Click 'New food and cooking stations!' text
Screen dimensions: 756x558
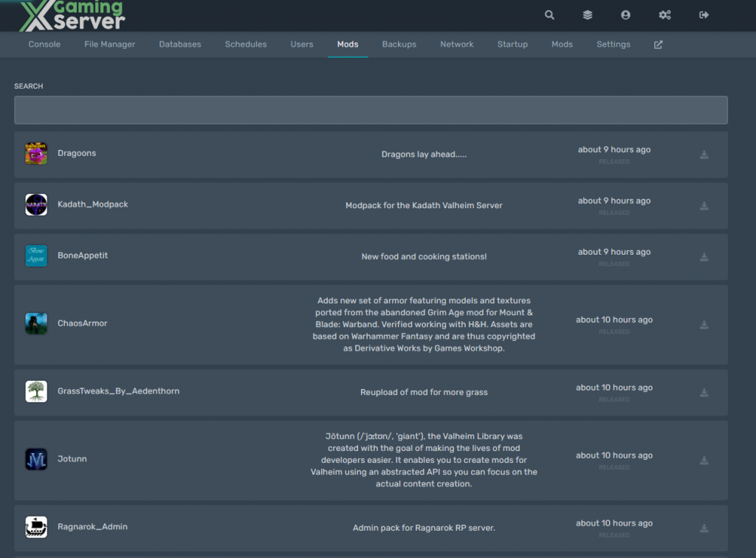click(424, 257)
